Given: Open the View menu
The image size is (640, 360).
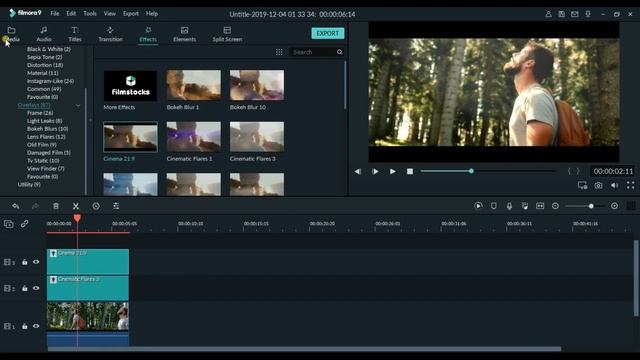Looking at the screenshot, I should pyautogui.click(x=109, y=13).
